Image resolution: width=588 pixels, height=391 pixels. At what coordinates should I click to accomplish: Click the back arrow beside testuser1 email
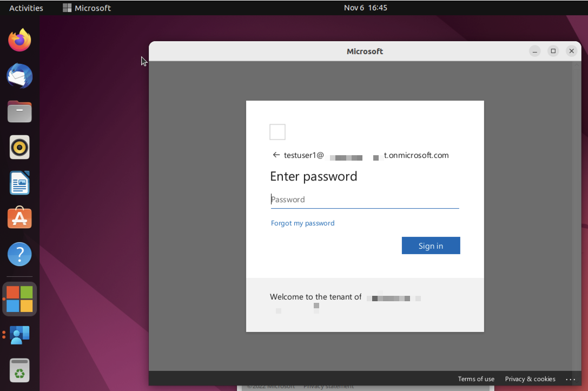(x=276, y=155)
